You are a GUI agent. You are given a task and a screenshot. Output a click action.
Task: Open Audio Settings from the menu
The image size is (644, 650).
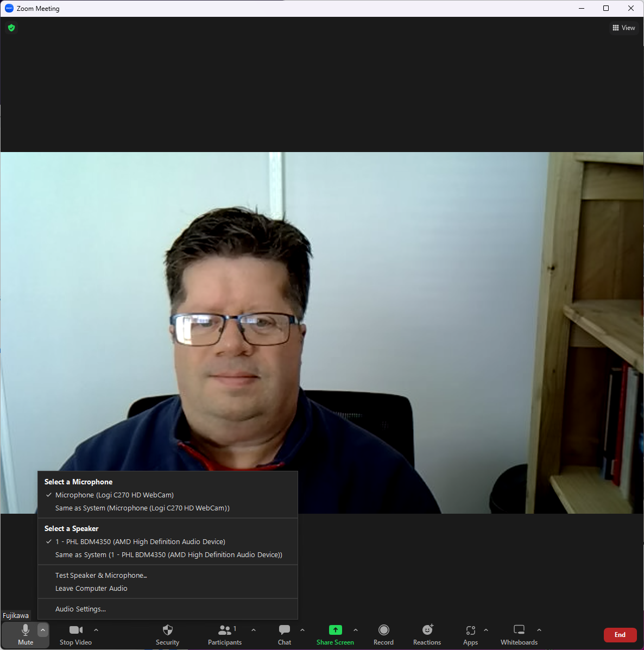[80, 609]
